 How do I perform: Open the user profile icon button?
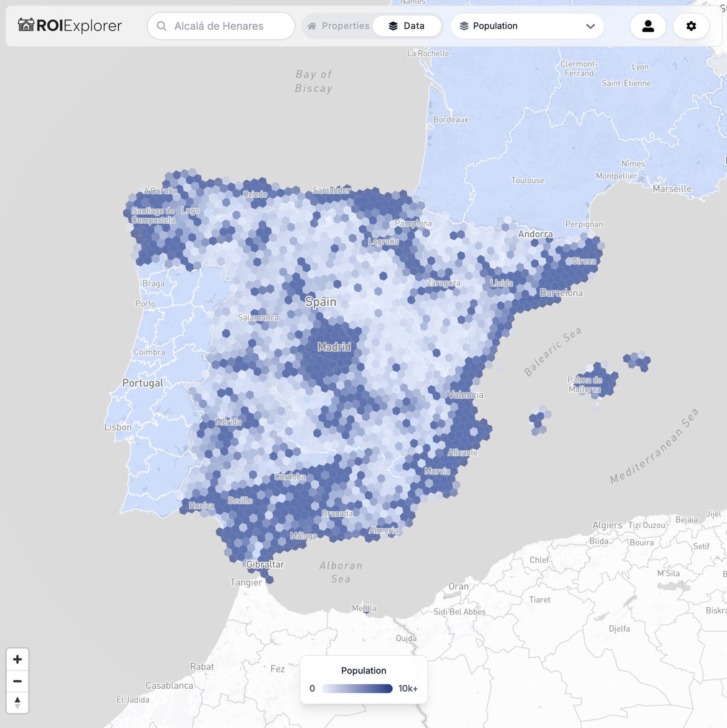coord(648,26)
